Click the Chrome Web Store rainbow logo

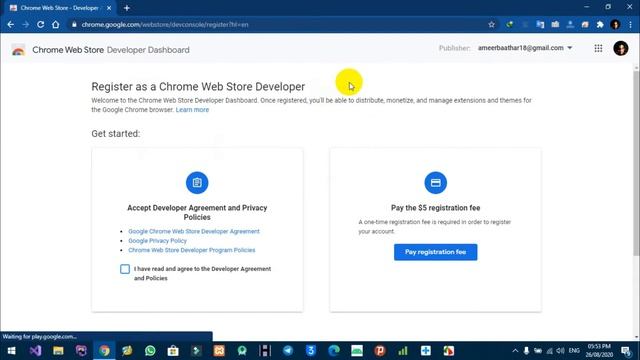pos(18,50)
